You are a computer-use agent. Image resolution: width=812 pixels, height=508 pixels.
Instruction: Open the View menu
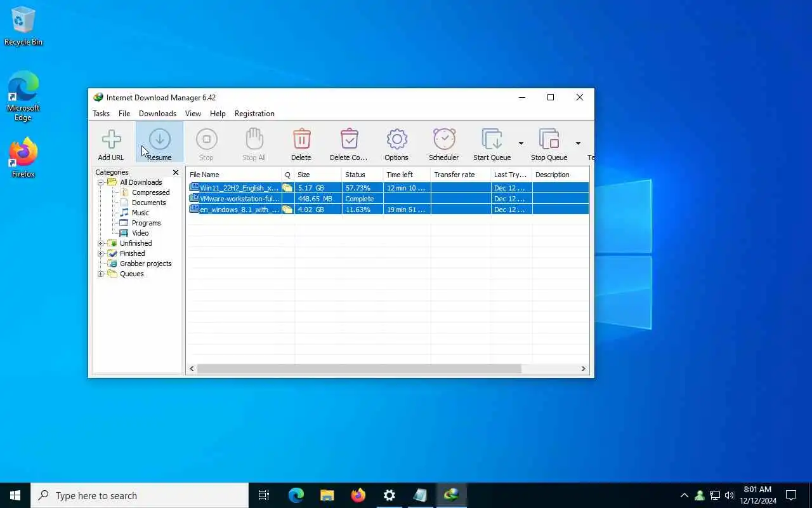coord(193,114)
